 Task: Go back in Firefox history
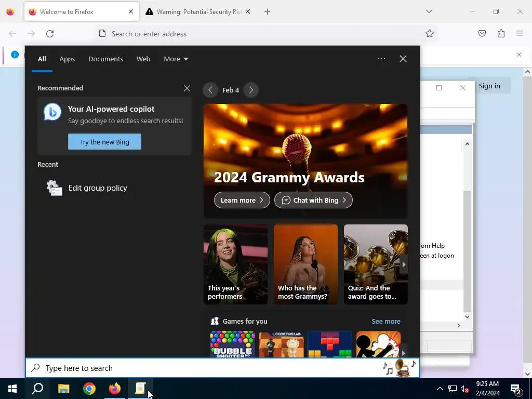point(12,34)
